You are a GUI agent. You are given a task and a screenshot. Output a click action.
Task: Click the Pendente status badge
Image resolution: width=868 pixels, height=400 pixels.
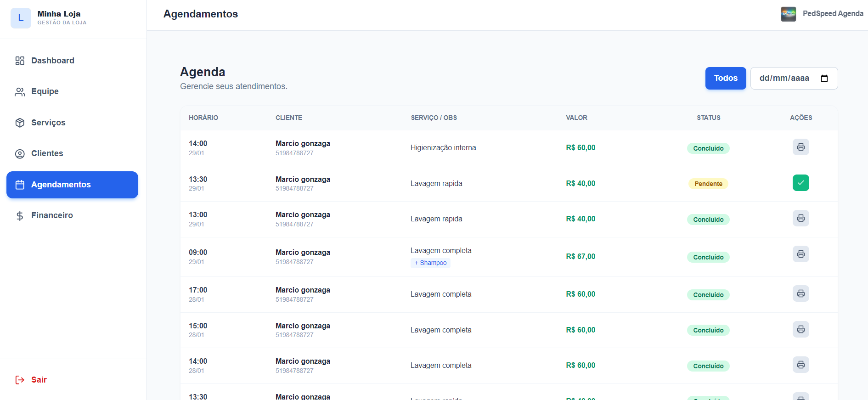tap(708, 184)
